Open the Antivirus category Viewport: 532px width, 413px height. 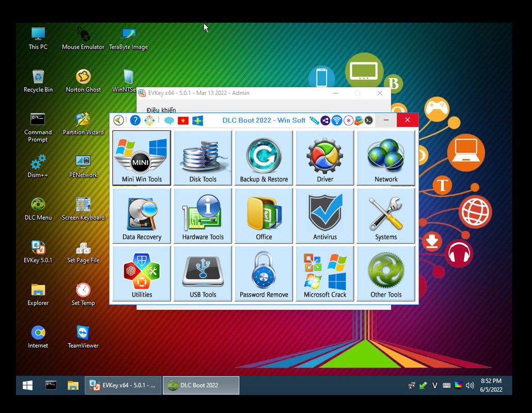pos(325,215)
